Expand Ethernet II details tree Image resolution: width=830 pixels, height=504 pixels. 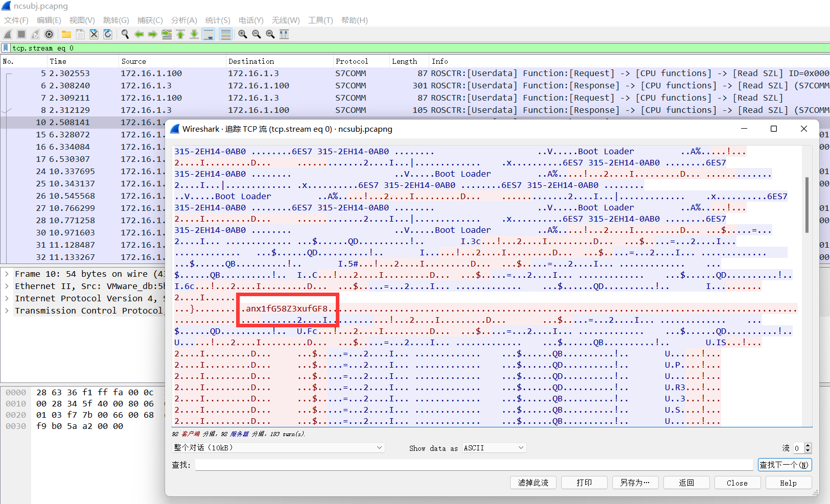click(x=7, y=286)
